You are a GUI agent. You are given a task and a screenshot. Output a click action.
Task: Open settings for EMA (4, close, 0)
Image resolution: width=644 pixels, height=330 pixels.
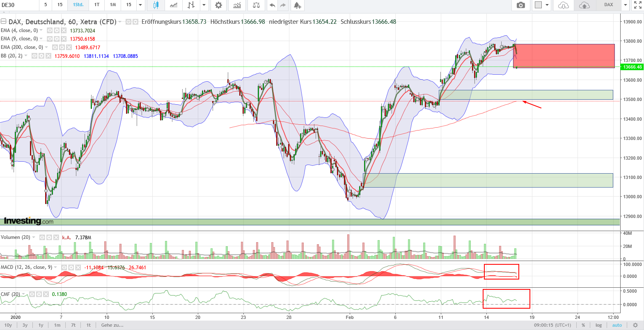pos(57,30)
